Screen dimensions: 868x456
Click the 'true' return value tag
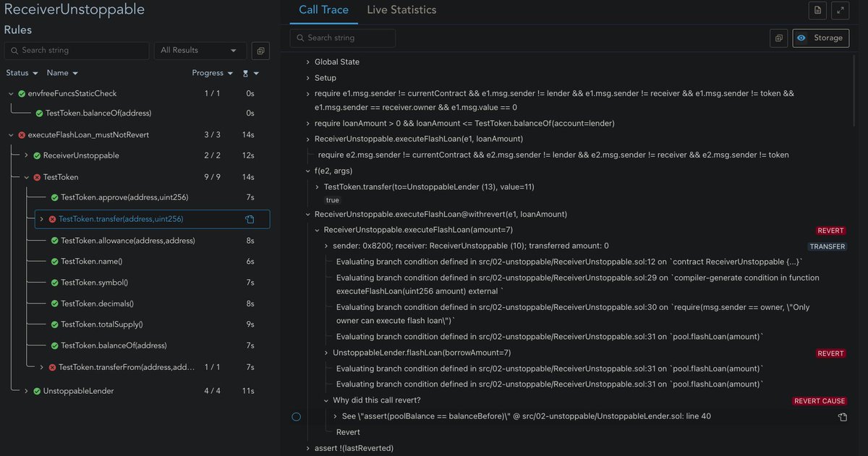click(x=332, y=200)
